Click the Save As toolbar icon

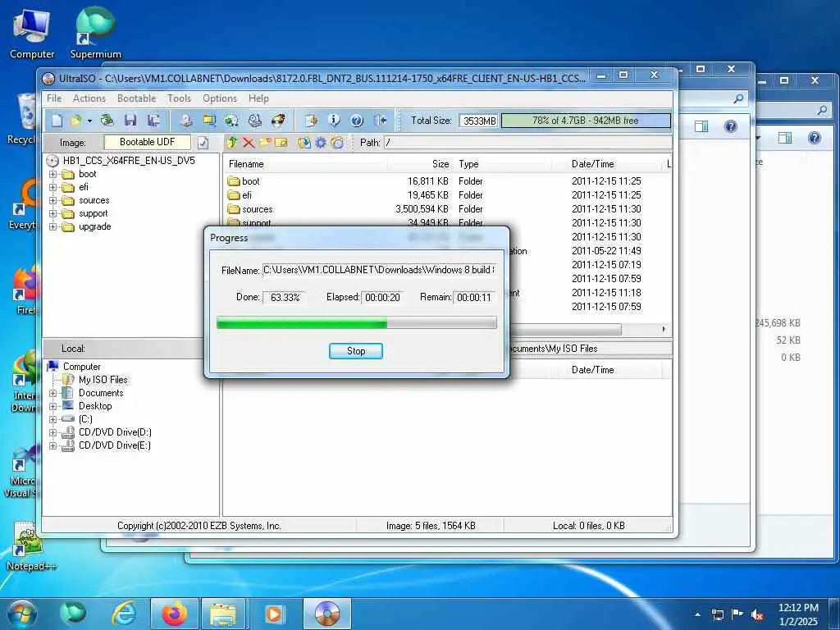click(153, 121)
